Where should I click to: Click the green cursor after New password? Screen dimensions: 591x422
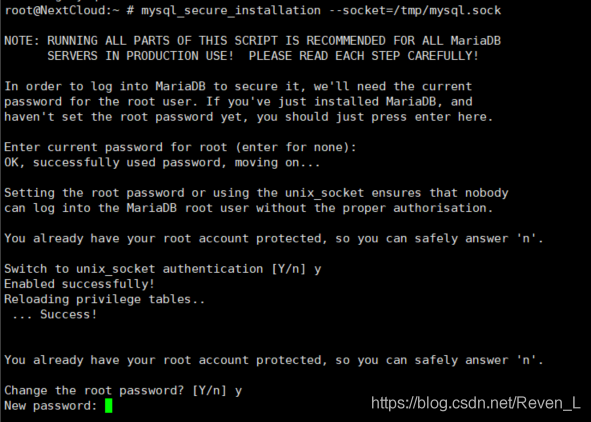click(109, 406)
